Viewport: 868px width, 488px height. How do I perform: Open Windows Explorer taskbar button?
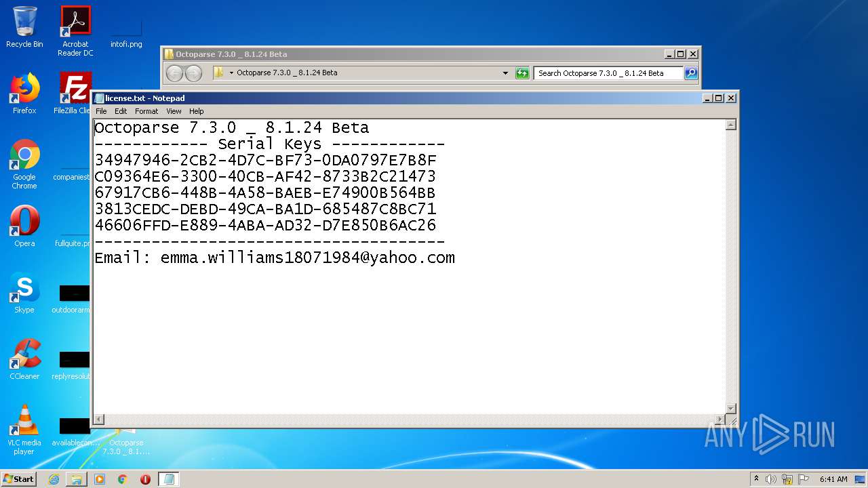point(77,479)
